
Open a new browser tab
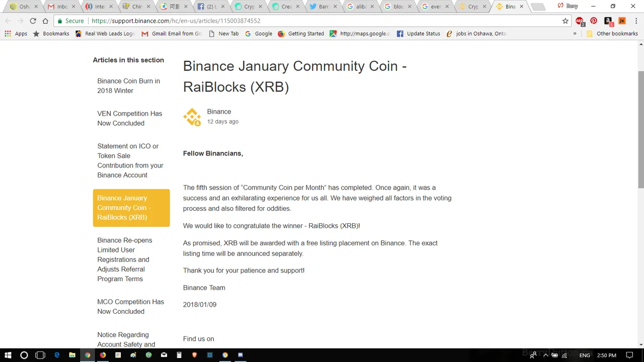pyautogui.click(x=537, y=7)
